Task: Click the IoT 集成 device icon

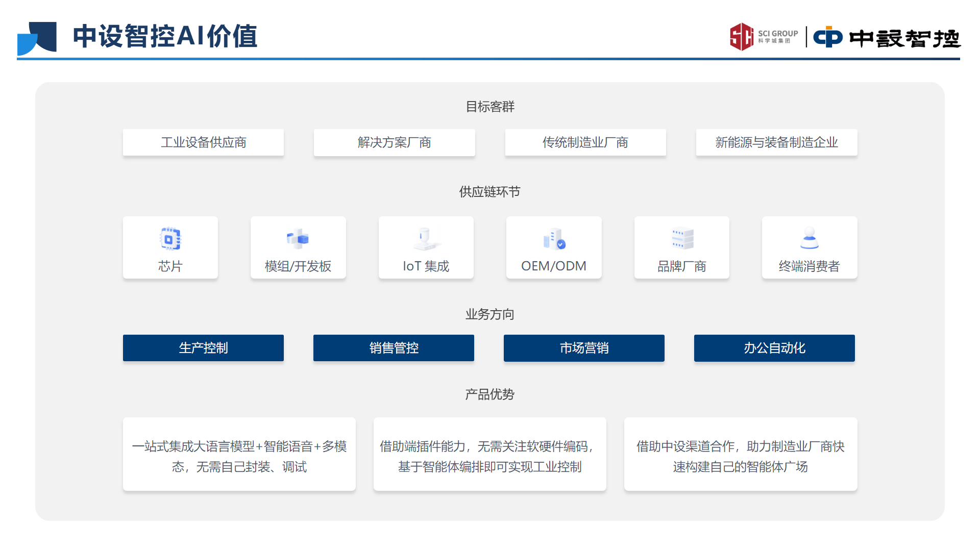Action: 426,238
